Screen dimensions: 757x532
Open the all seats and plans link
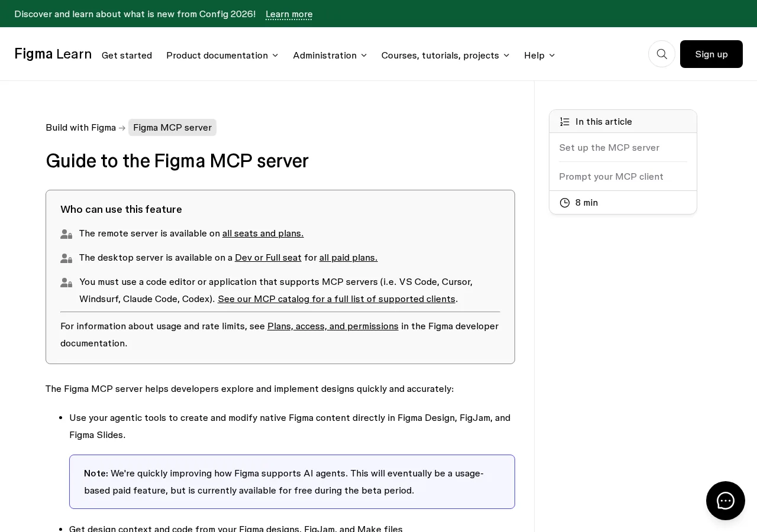click(263, 233)
